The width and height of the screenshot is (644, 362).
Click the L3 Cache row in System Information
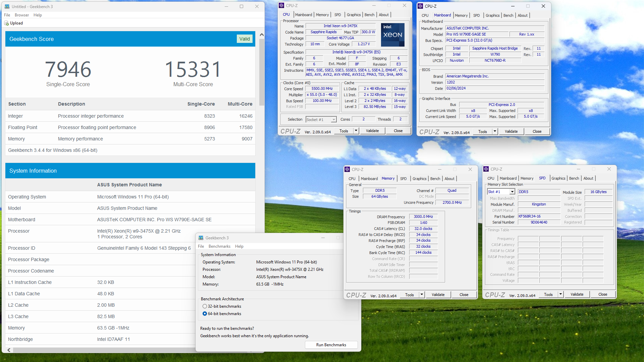point(101,316)
